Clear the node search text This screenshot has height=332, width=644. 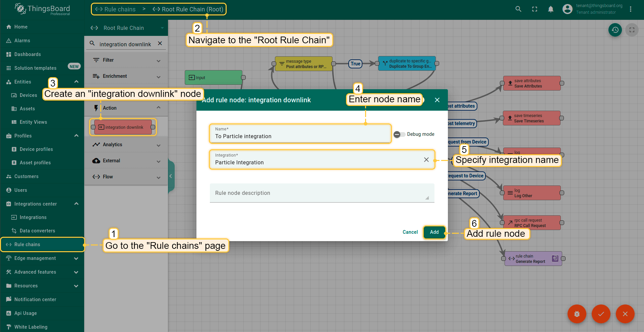click(160, 44)
